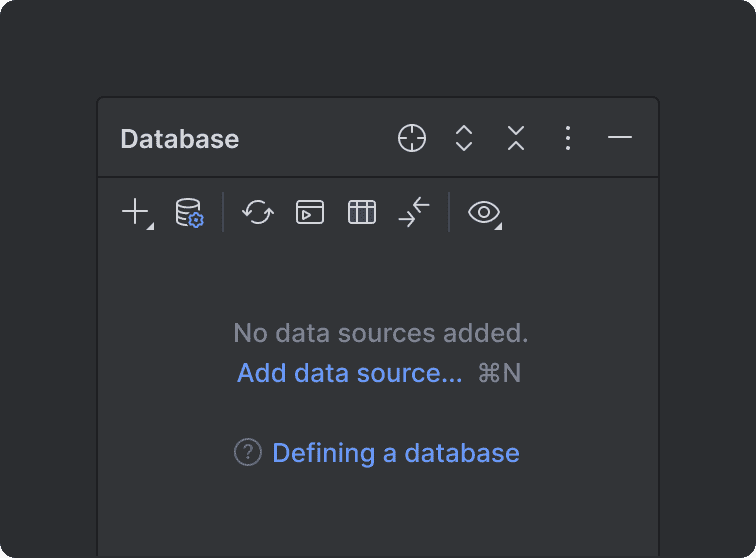Open the New data source plus dropdown
Viewport: 756px width, 558px height.
pos(137,212)
